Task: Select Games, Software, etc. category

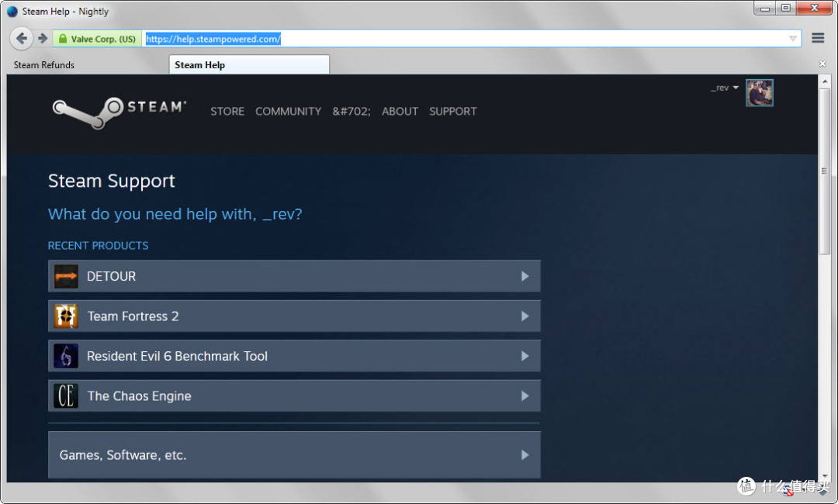Action: (295, 455)
